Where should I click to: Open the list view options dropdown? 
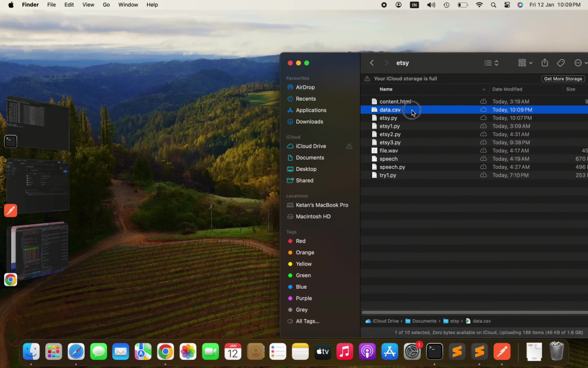tap(491, 63)
